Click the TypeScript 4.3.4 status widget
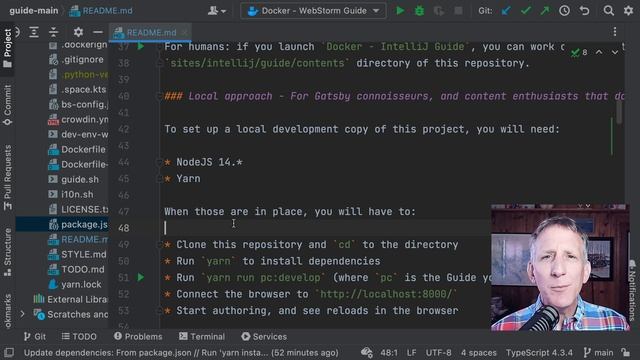This screenshot has width=640, height=360. (539, 353)
